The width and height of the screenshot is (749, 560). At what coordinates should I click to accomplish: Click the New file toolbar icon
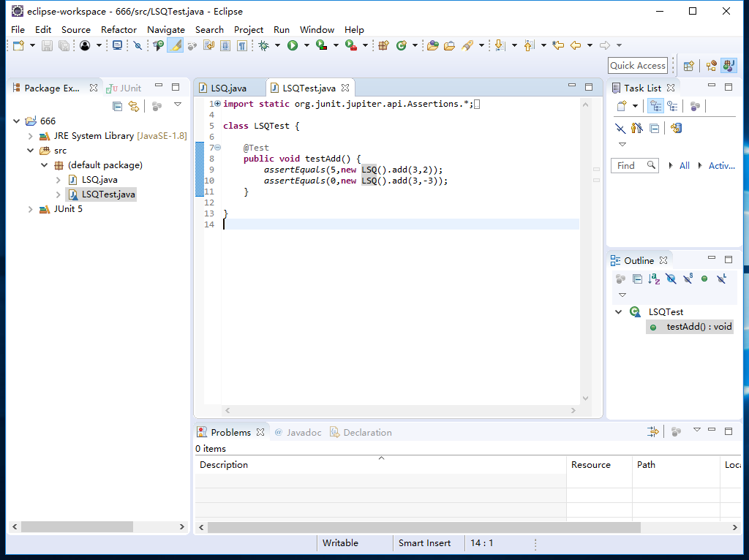pos(18,45)
